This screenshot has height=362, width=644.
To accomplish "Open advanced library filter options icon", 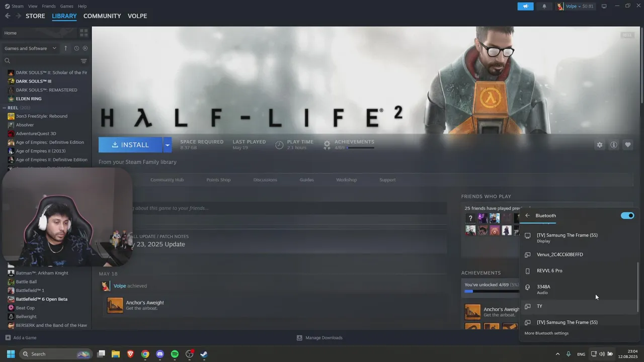I will 84,61.
